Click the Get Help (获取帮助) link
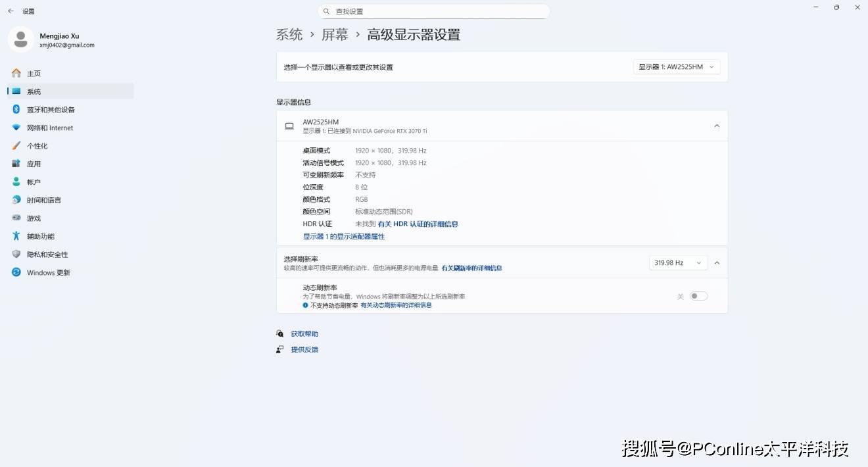Screen dimensions: 868x467 [x=304, y=334]
